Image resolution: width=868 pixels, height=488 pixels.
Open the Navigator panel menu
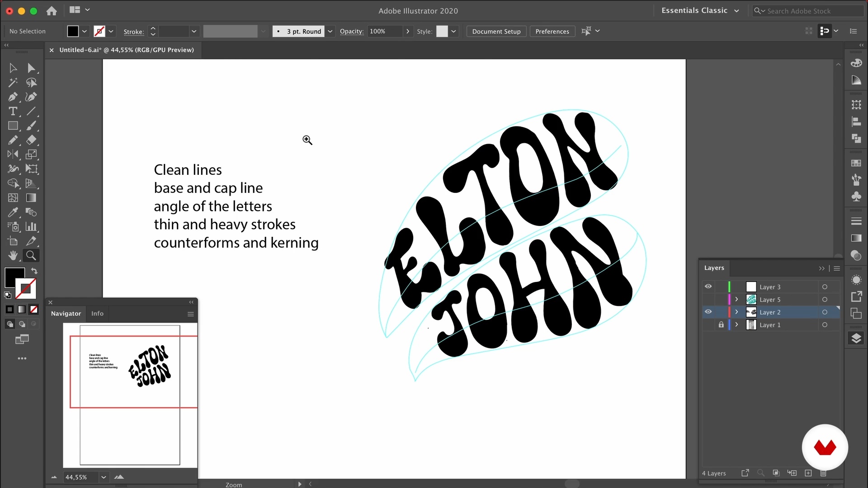190,314
